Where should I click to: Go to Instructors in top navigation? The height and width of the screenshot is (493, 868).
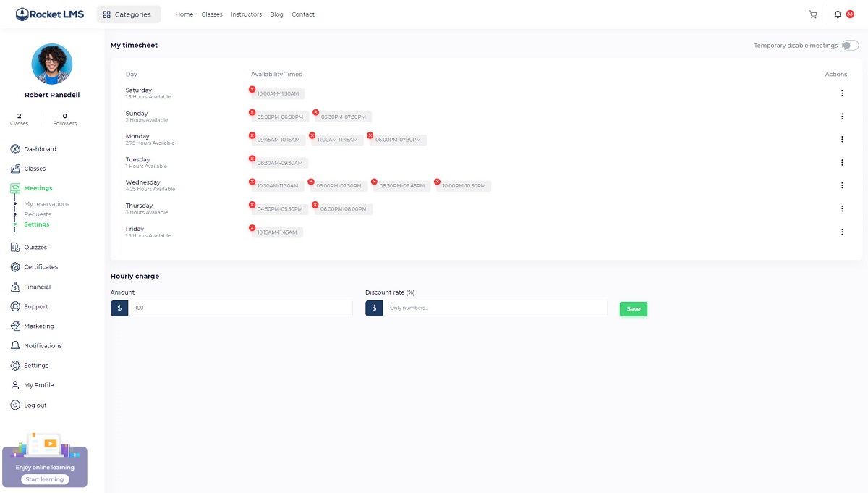point(246,14)
